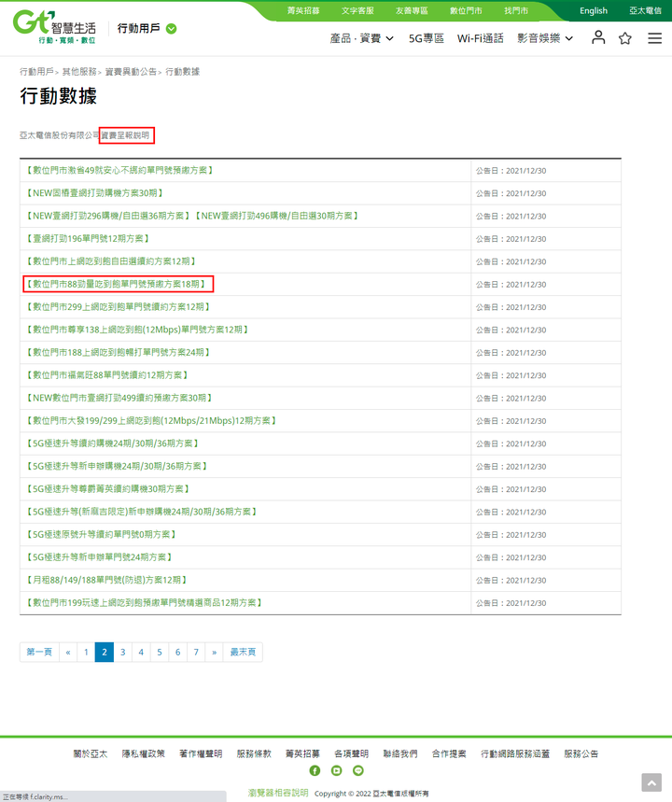672x802 pixels.
Task: Open 數位門市尊享138上網吃到飽(12Mbps) link
Action: pos(137,330)
